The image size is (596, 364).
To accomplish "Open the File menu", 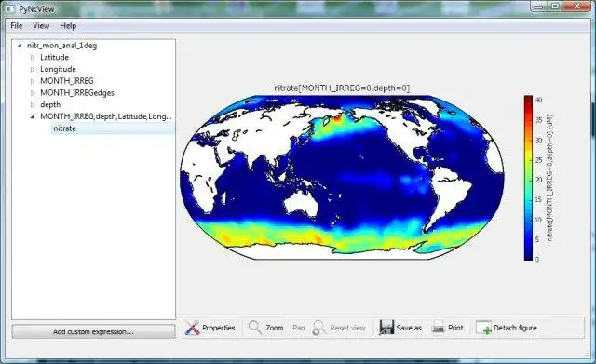I will click(x=17, y=26).
